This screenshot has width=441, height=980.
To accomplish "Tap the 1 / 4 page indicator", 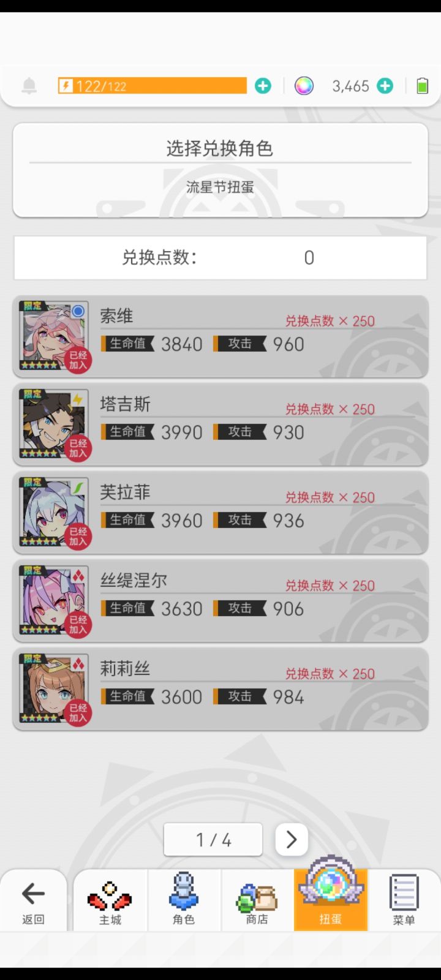I will pos(213,840).
